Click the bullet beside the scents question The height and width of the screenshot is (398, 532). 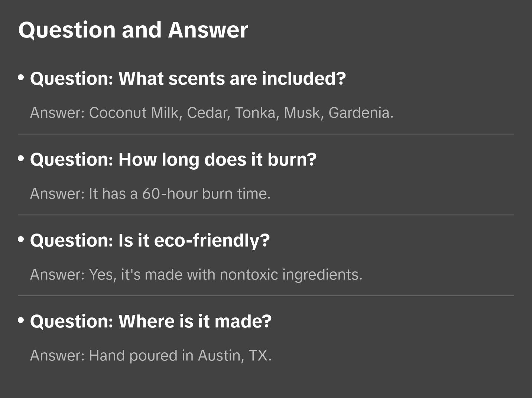click(21, 78)
